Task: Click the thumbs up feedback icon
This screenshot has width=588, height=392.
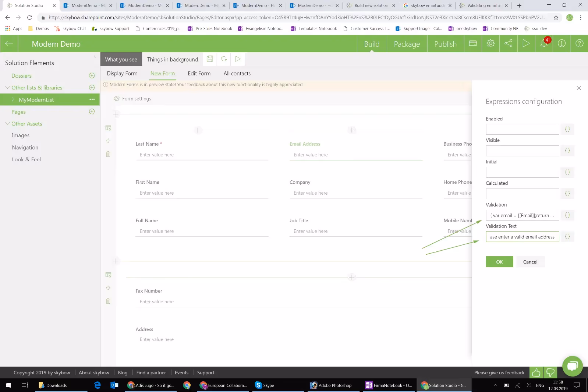Action: coord(536,372)
